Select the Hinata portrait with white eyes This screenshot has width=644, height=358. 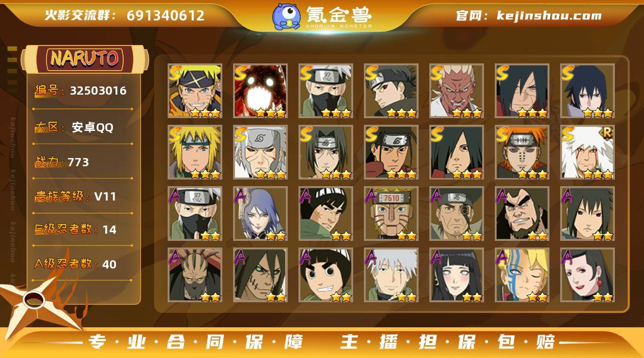click(456, 275)
